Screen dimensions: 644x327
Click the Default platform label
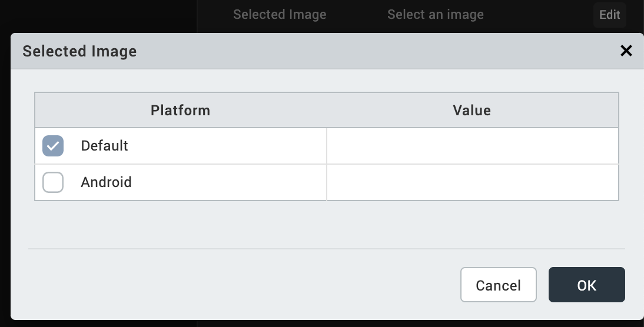pos(105,146)
